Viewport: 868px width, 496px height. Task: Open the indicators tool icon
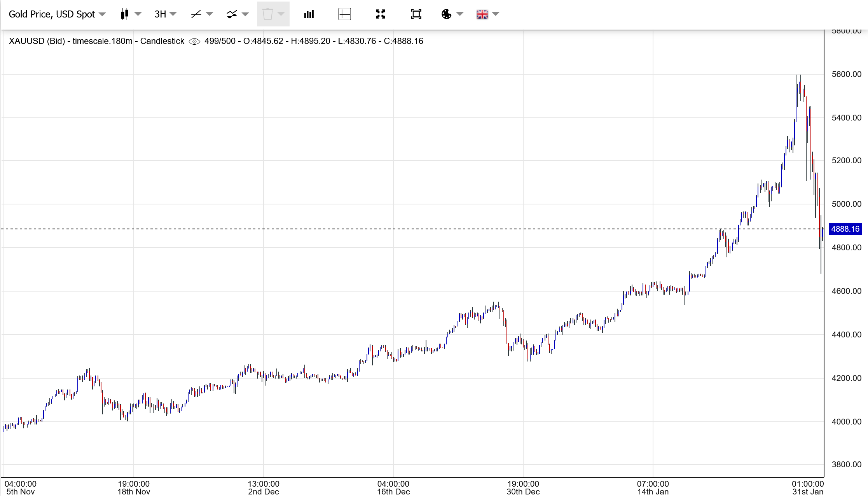point(232,14)
